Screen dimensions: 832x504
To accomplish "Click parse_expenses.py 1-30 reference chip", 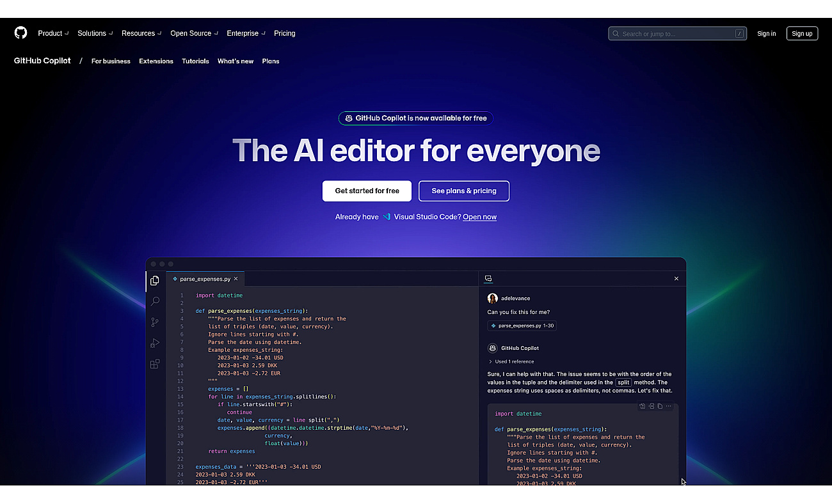I will pyautogui.click(x=522, y=326).
